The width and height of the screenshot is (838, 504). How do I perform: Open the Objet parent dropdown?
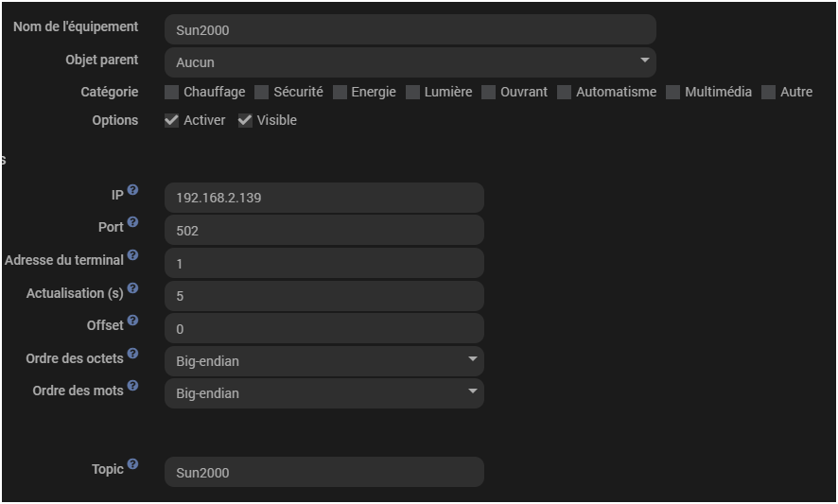pos(410,62)
